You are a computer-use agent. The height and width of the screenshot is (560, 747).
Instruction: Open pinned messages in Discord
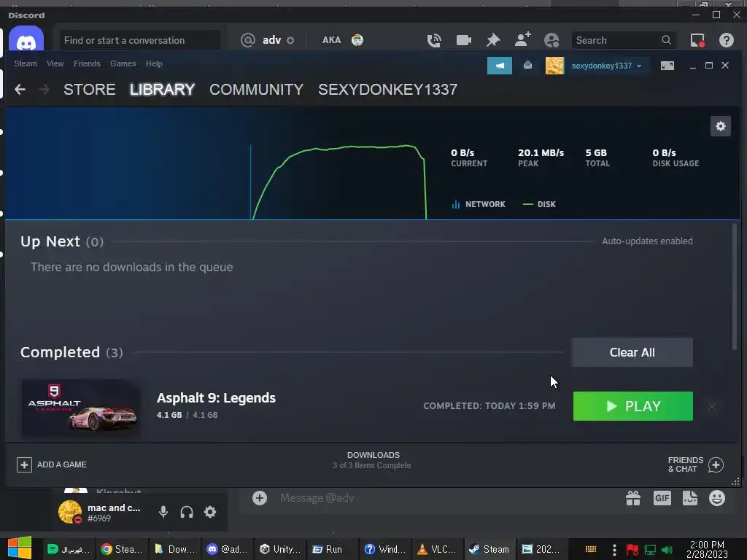click(x=493, y=41)
